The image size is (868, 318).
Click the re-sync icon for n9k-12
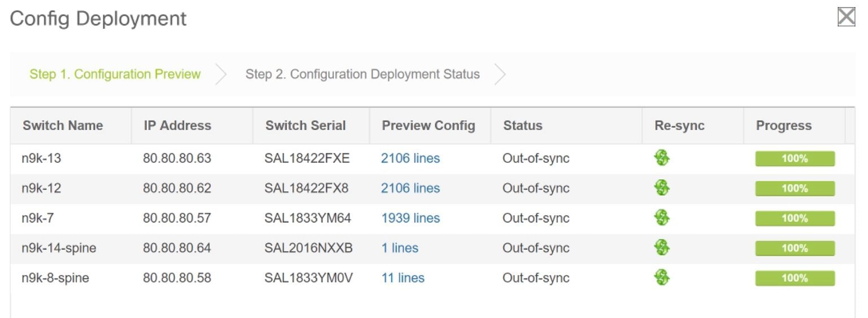click(x=662, y=188)
